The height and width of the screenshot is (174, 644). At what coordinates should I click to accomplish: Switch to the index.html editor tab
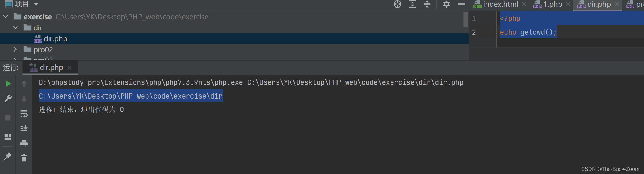click(x=500, y=4)
